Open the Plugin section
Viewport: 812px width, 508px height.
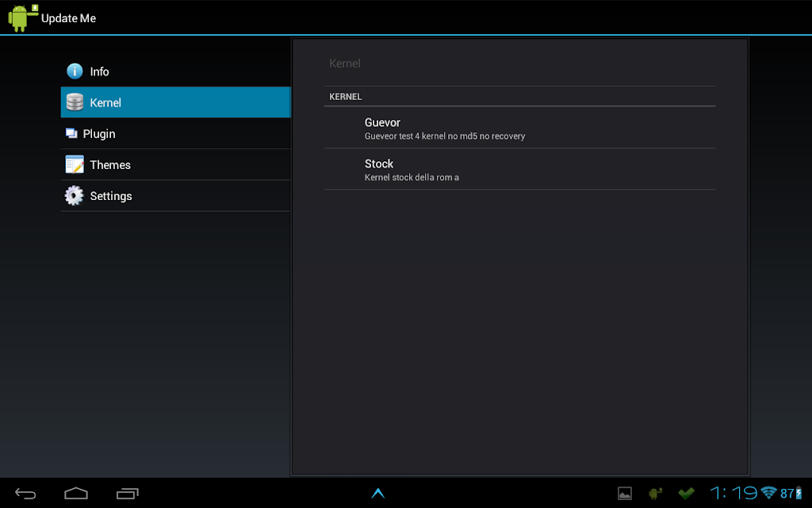click(x=175, y=133)
